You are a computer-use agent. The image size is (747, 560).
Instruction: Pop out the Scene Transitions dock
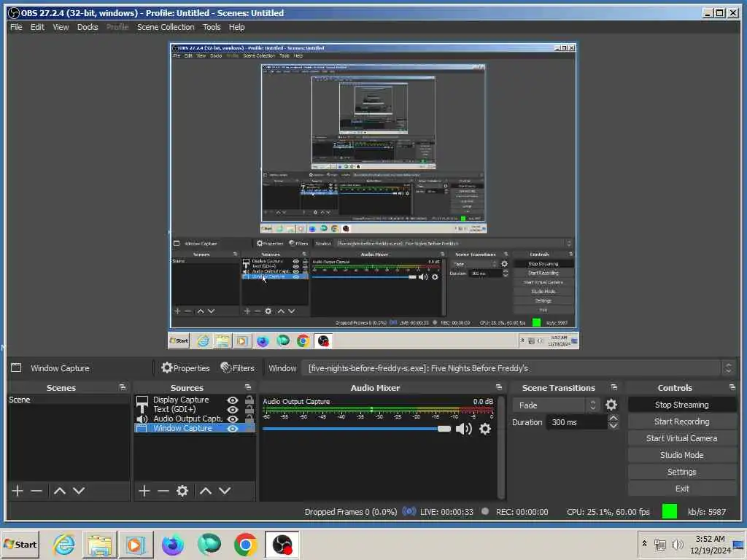point(614,387)
